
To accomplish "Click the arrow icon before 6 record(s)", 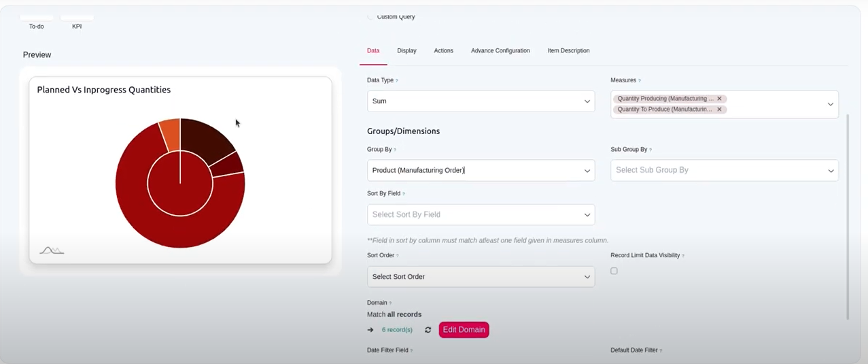I will [x=370, y=330].
